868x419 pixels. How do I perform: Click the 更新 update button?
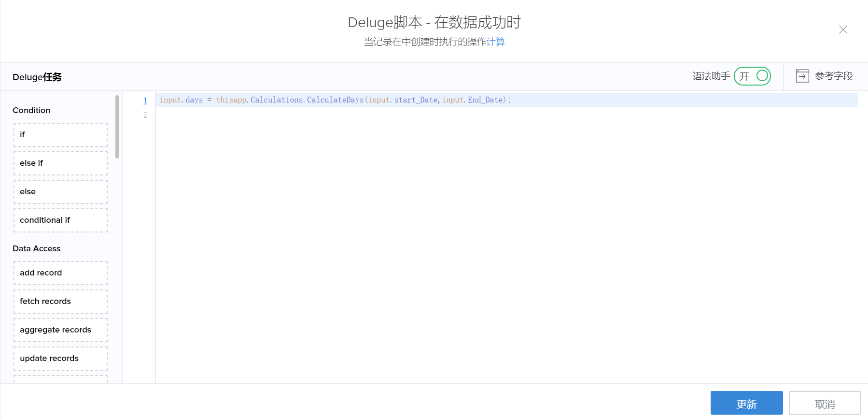[746, 403]
